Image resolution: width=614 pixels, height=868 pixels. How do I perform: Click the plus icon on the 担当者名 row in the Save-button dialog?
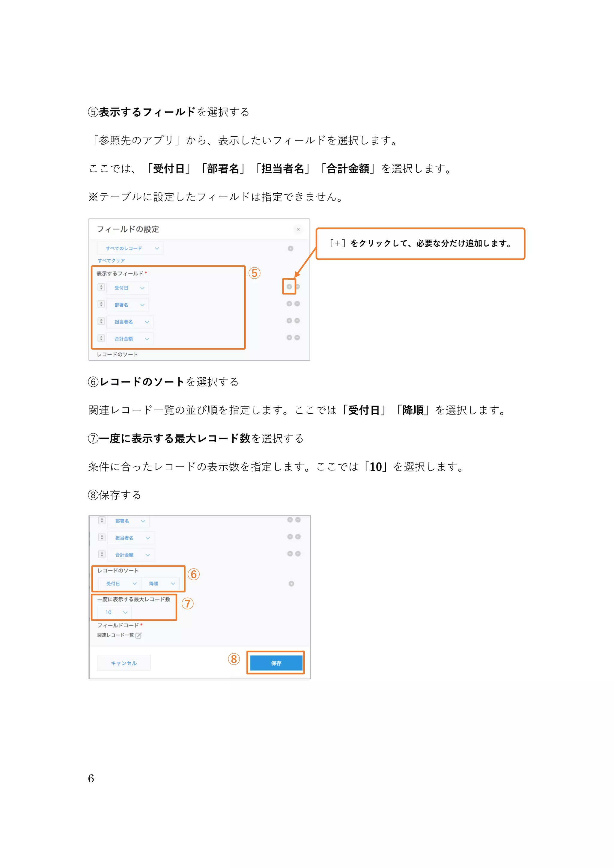290,537
